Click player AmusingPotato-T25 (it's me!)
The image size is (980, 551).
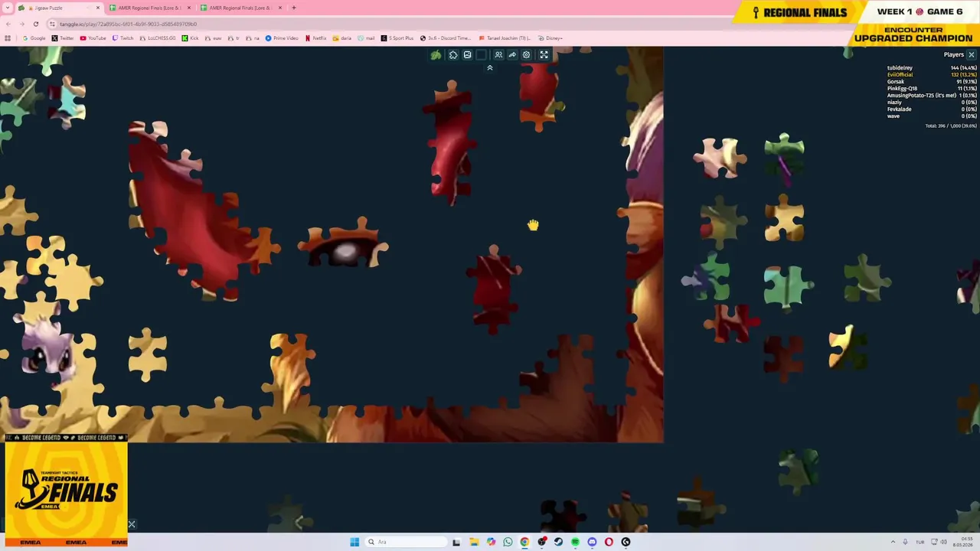[x=922, y=96]
